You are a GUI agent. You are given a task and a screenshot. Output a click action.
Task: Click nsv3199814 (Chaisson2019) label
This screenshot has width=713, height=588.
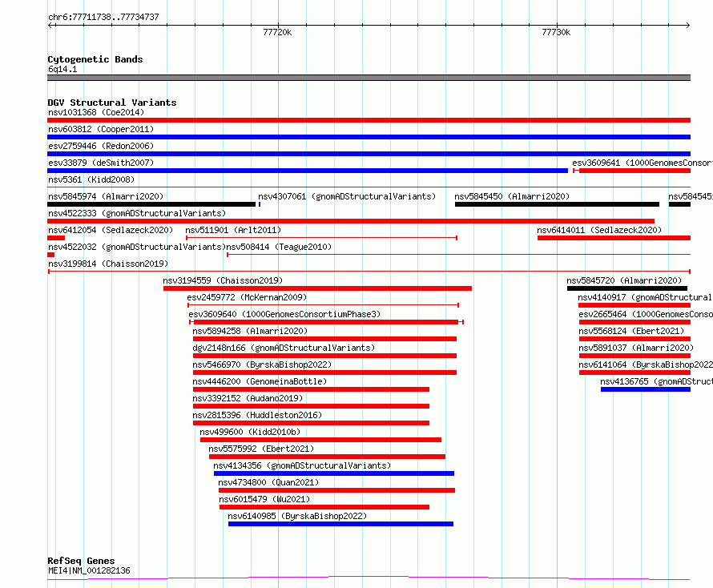click(108, 264)
